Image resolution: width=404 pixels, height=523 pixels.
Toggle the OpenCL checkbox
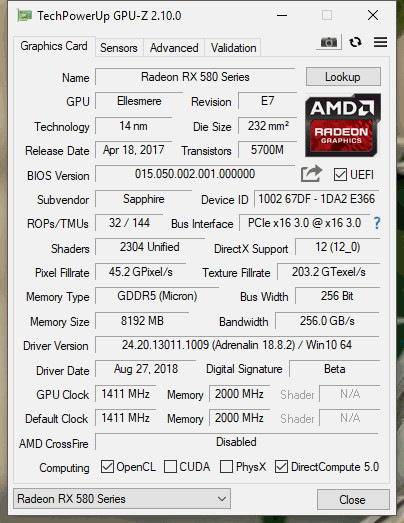107,467
